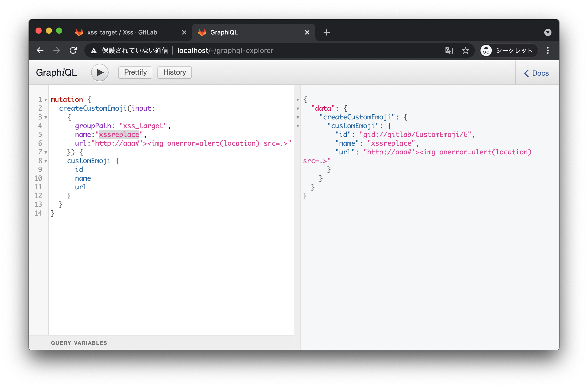The image size is (588, 388).
Task: Run the query with the Execute play button
Action: pyautogui.click(x=100, y=73)
